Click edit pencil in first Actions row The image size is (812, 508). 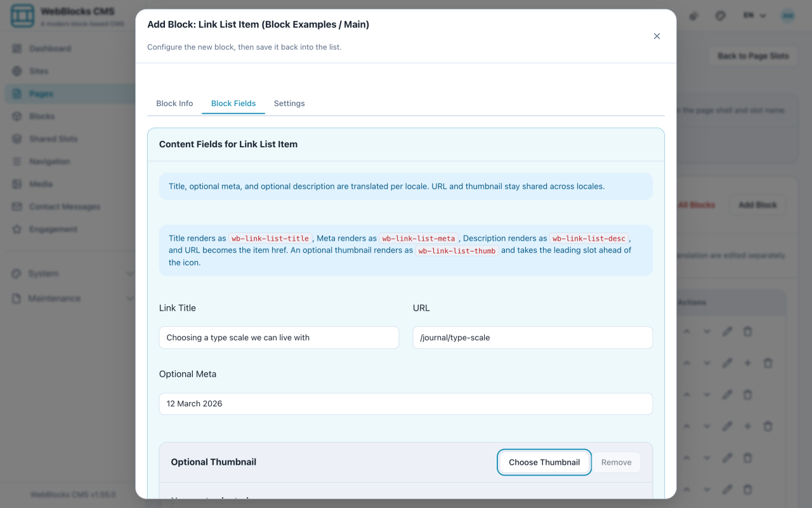click(727, 331)
